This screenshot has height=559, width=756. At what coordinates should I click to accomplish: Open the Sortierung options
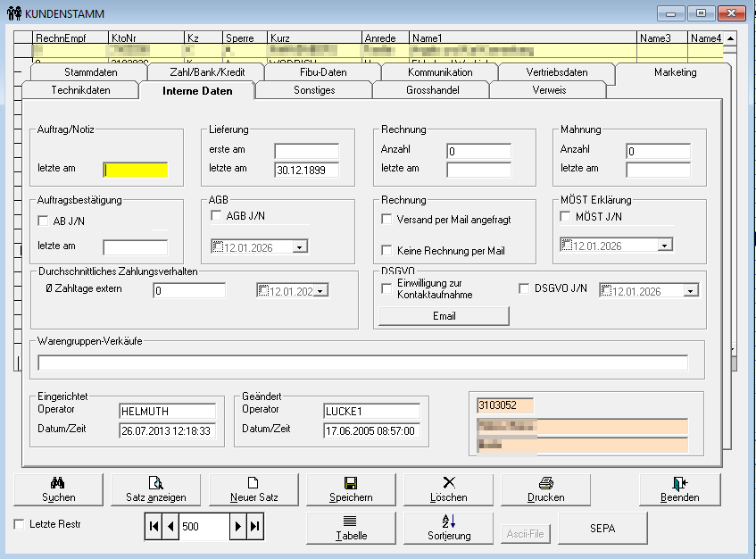[x=448, y=528]
